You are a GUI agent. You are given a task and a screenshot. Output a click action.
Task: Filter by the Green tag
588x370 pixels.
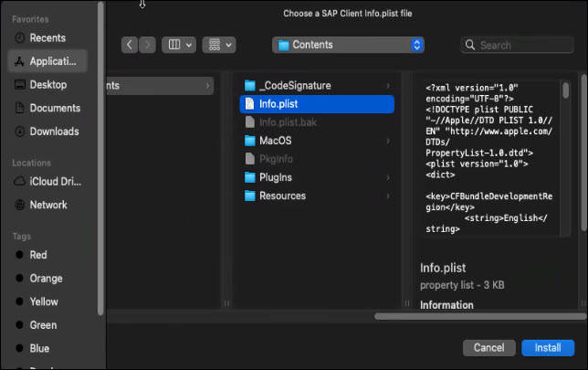(47, 325)
